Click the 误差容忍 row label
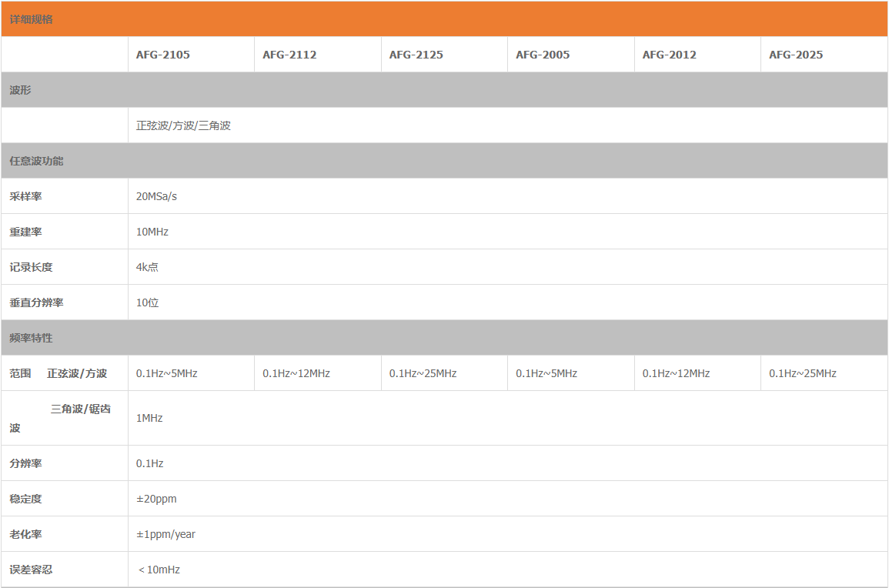This screenshot has width=889, height=588. (32, 570)
